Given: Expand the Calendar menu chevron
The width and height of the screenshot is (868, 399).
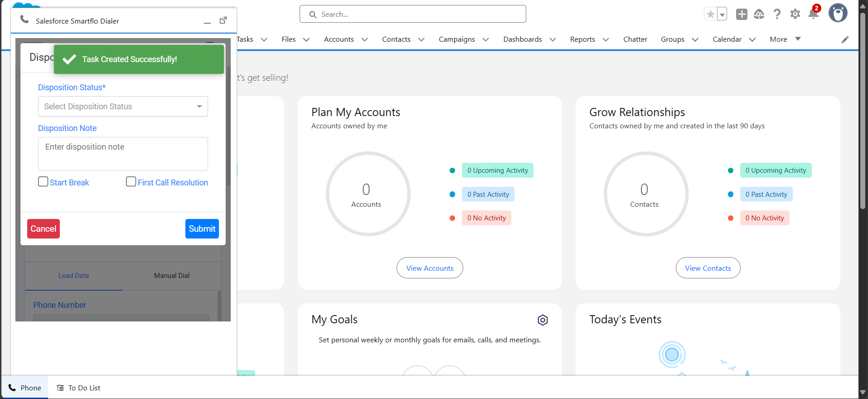Looking at the screenshot, I should [x=752, y=39].
